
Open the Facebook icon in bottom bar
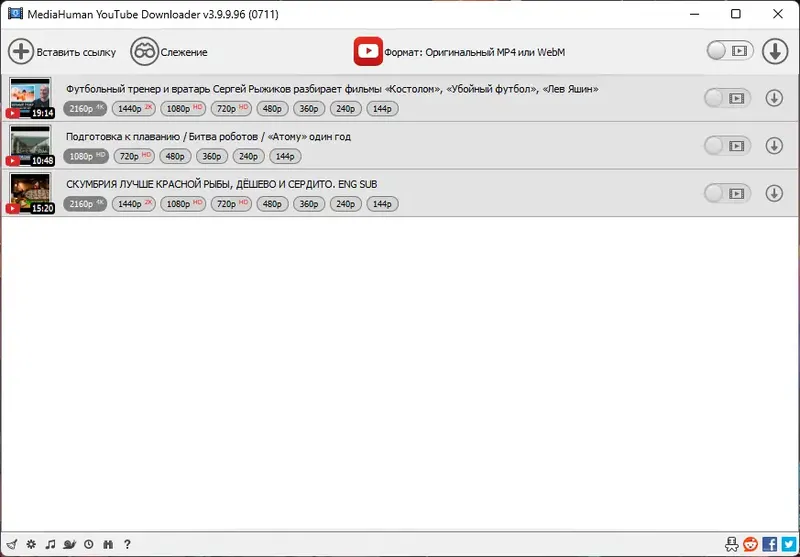(x=769, y=544)
